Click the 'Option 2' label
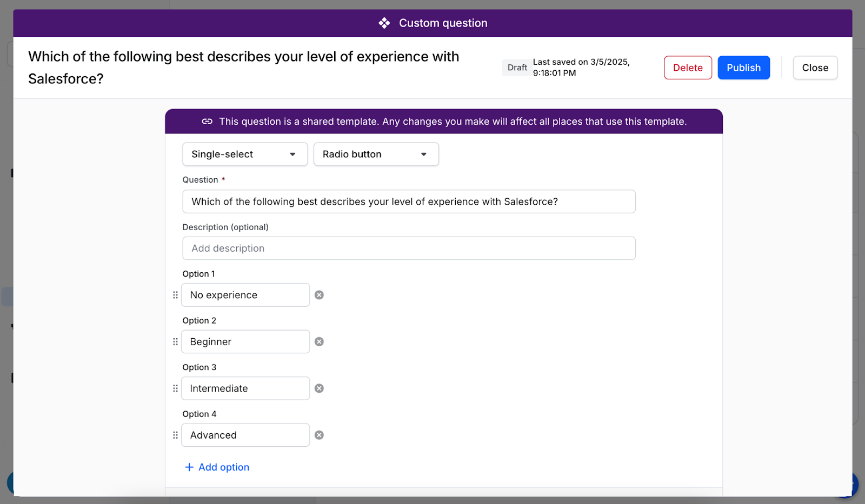 199,321
